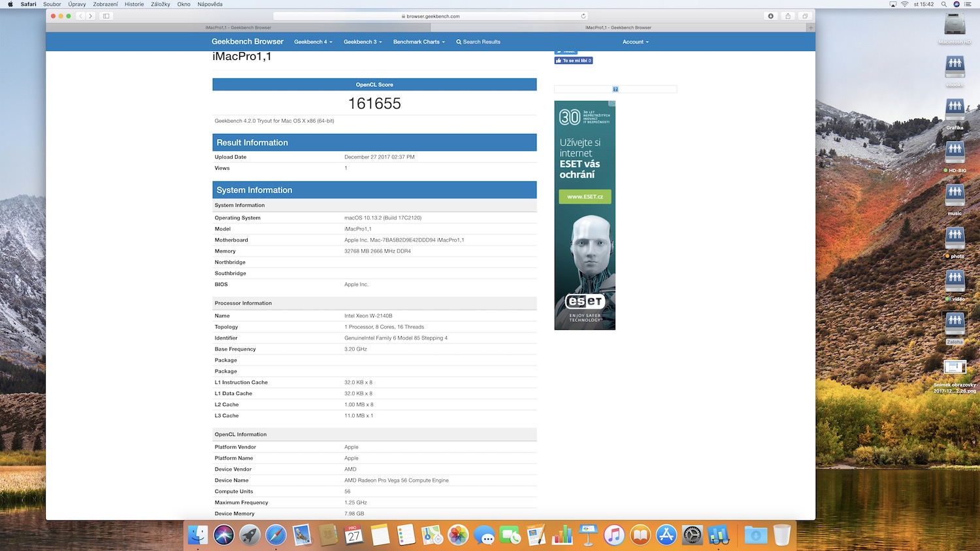
Task: Open the Account dropdown menu
Action: click(636, 42)
